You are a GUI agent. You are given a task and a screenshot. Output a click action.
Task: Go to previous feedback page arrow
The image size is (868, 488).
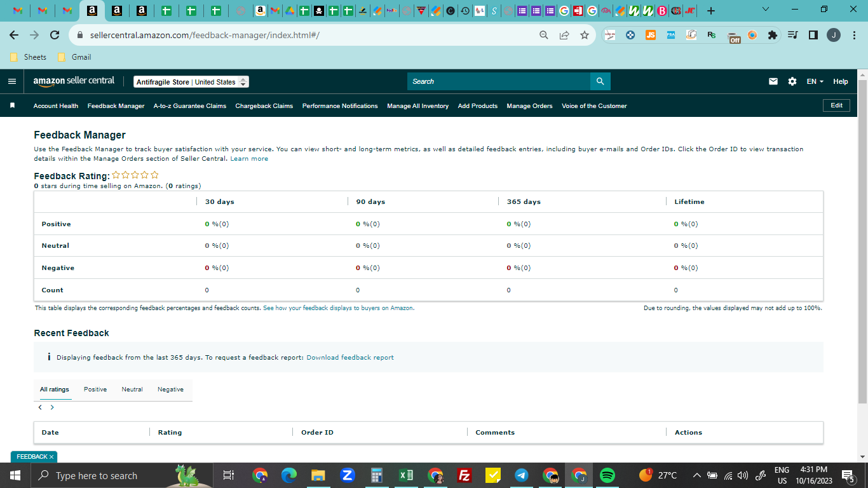tap(40, 407)
